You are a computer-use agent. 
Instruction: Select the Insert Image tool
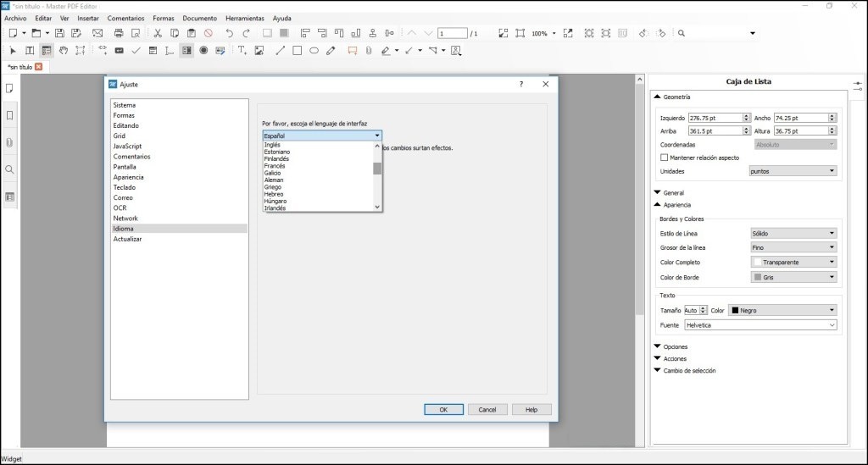point(259,50)
